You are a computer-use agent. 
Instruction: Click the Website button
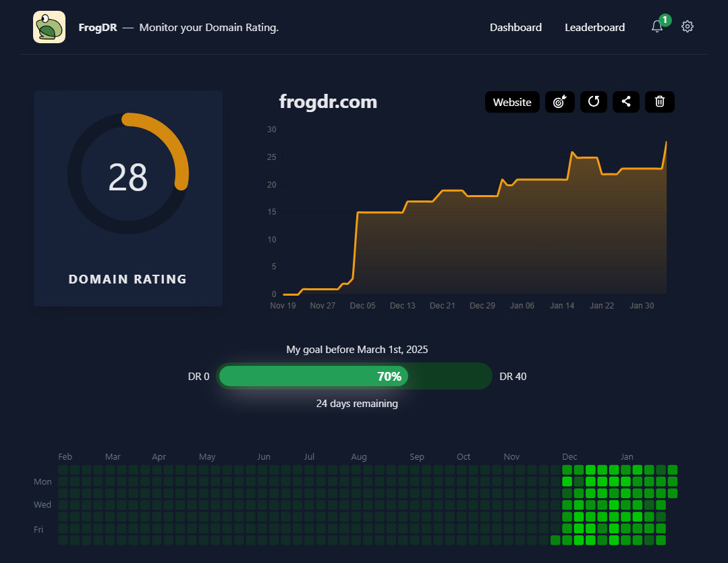tap(512, 102)
